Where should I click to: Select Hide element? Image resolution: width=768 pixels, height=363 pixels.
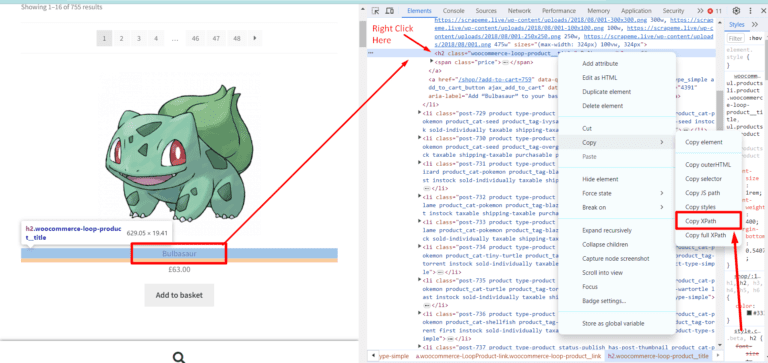[x=600, y=179]
